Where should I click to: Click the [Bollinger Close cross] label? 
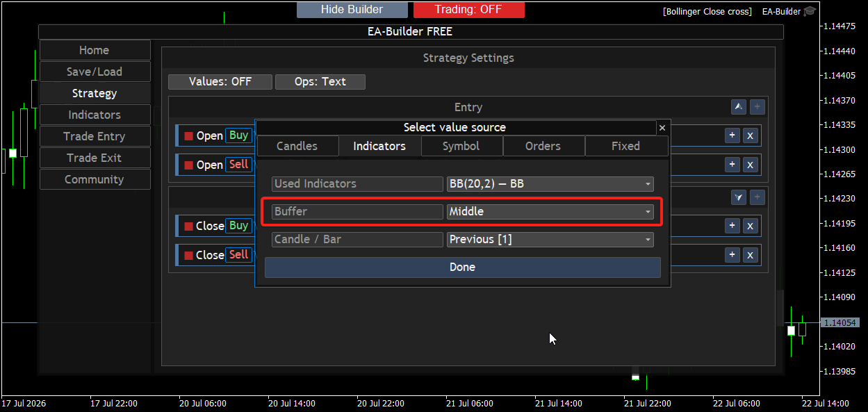(707, 12)
